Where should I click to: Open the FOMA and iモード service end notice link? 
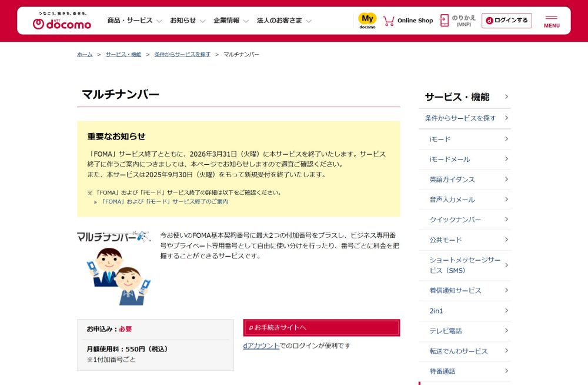point(165,201)
